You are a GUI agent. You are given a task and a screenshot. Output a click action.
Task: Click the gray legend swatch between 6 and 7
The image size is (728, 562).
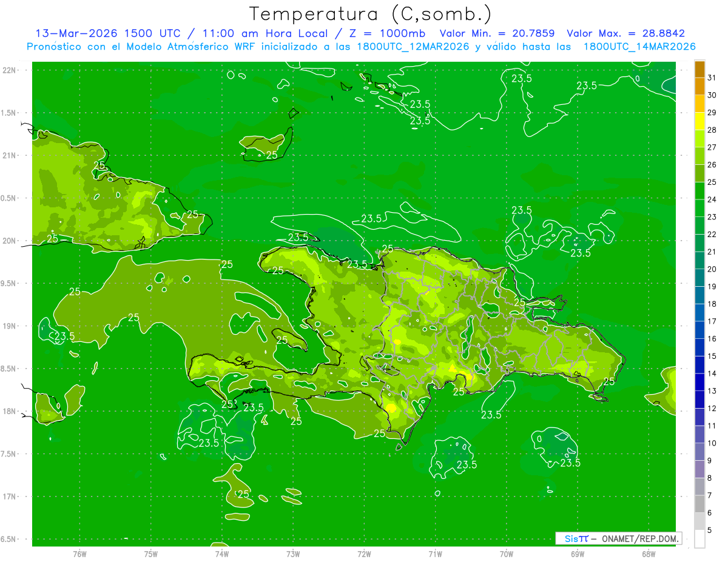tap(699, 504)
